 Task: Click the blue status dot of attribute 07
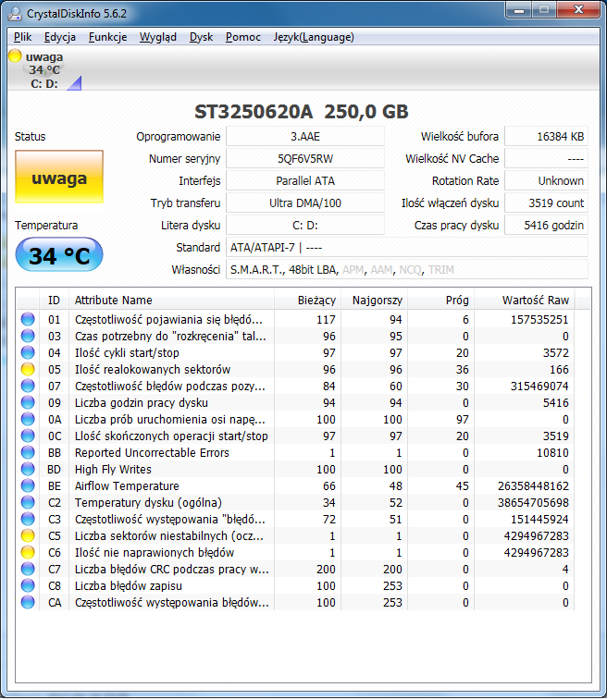(x=28, y=387)
